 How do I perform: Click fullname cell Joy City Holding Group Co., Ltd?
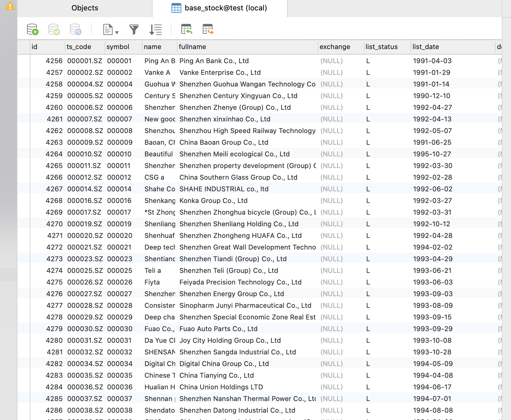pyautogui.click(x=248, y=341)
